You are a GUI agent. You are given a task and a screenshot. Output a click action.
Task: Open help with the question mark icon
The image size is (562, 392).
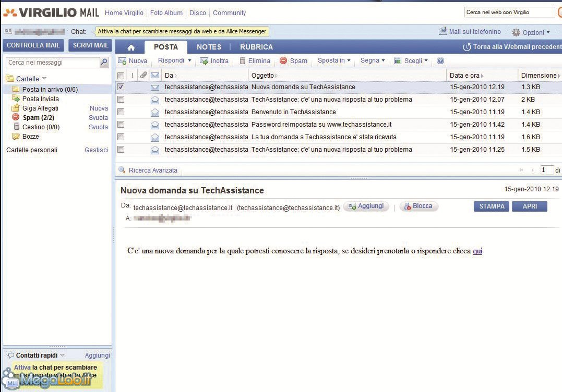440,60
